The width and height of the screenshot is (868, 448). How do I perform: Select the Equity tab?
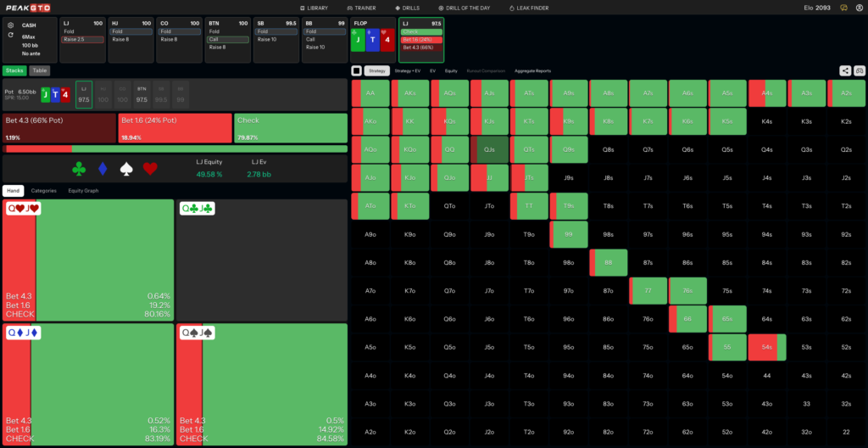(451, 70)
